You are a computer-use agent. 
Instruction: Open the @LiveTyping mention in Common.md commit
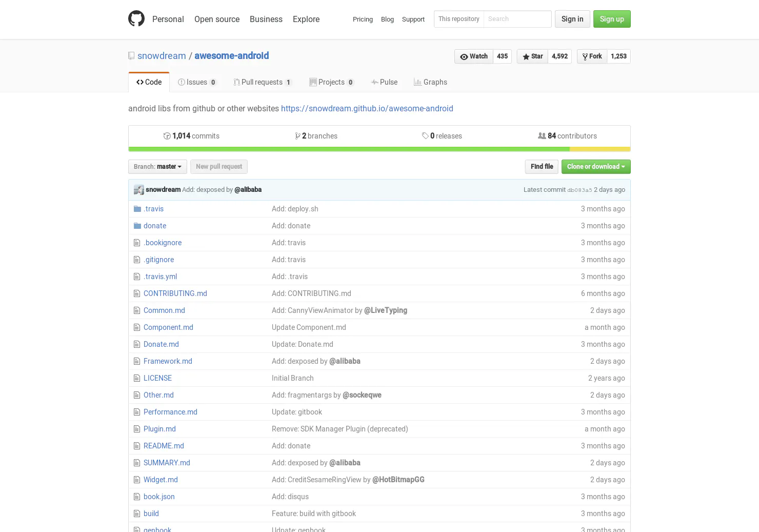pos(386,310)
